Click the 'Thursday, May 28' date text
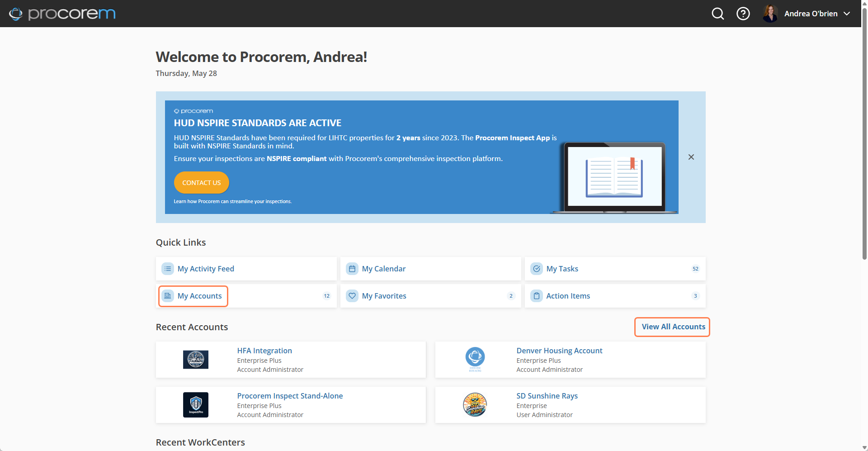868x451 pixels. [x=186, y=73]
